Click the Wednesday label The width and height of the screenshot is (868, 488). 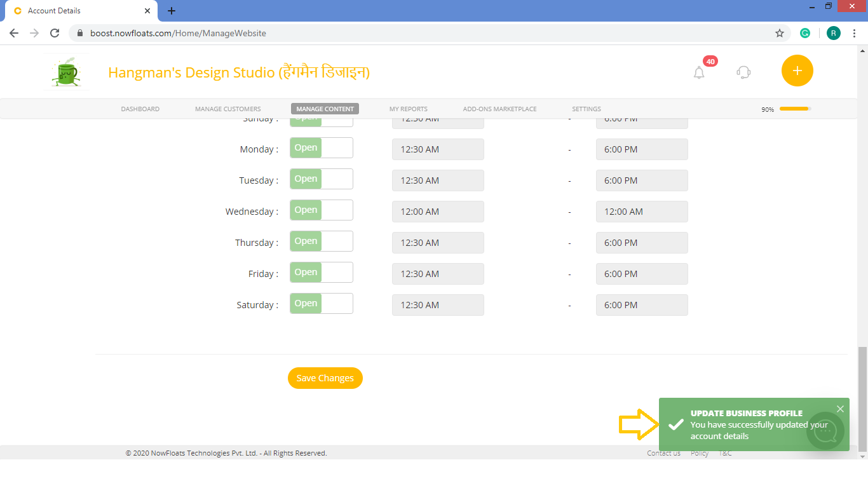(x=252, y=212)
